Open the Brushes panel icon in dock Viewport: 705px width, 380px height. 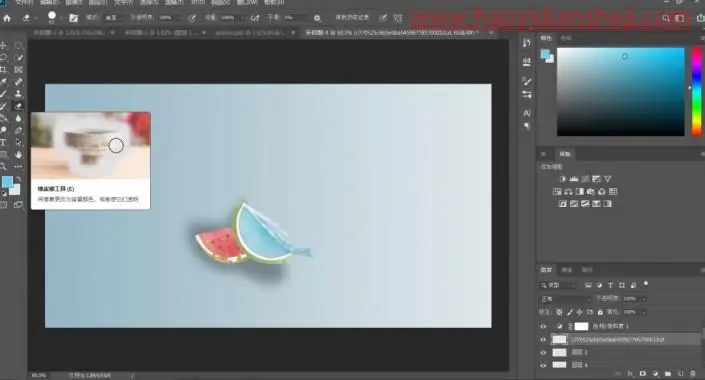coord(527,81)
